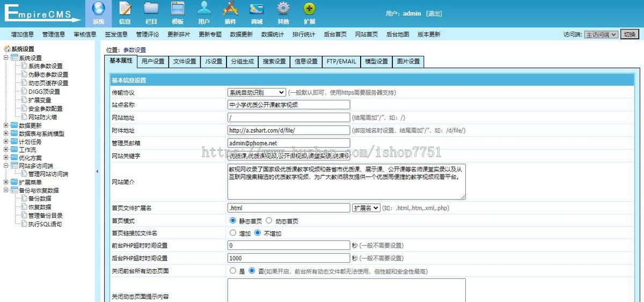Image resolution: width=644 pixels, height=302 pixels.
Task: Collapse the 网站多访问端 tree node
Action: 6,166
